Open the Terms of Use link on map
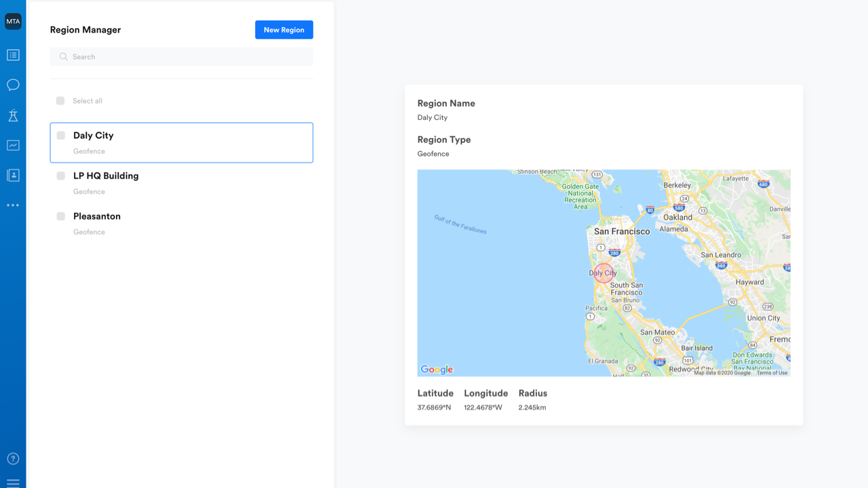The height and width of the screenshot is (488, 868). [x=773, y=372]
